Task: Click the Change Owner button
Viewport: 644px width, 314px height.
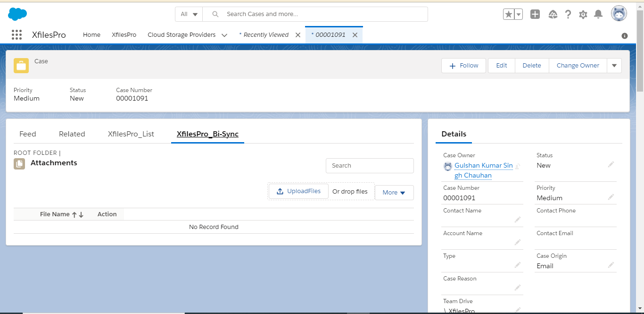Action: point(578,66)
